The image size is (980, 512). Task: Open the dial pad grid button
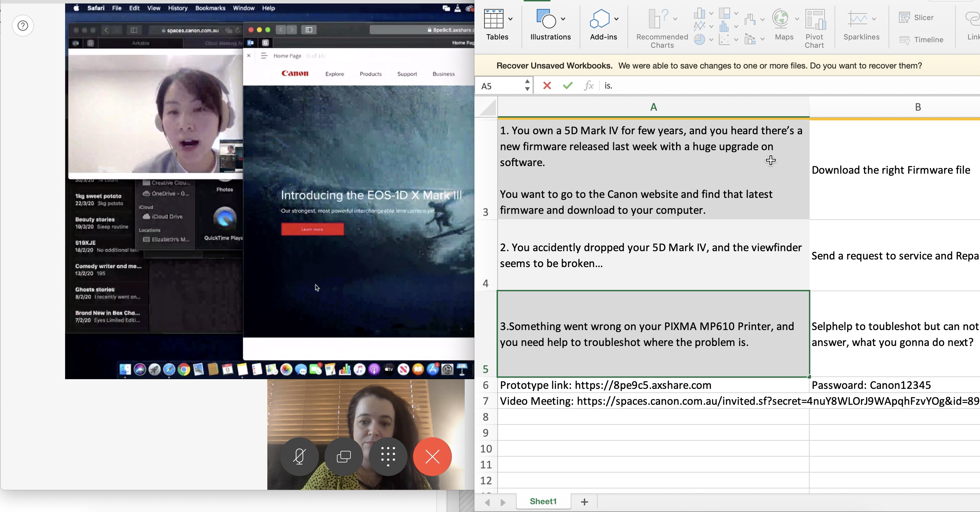tap(388, 456)
